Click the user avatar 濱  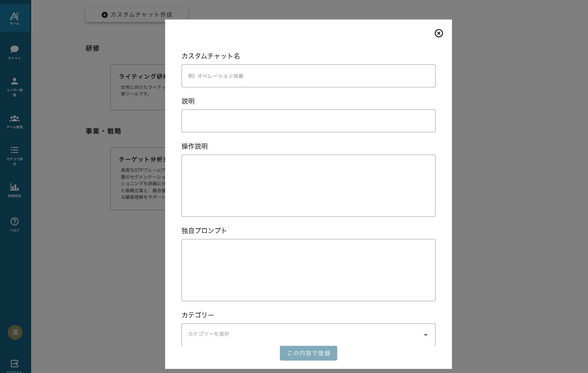tap(15, 332)
